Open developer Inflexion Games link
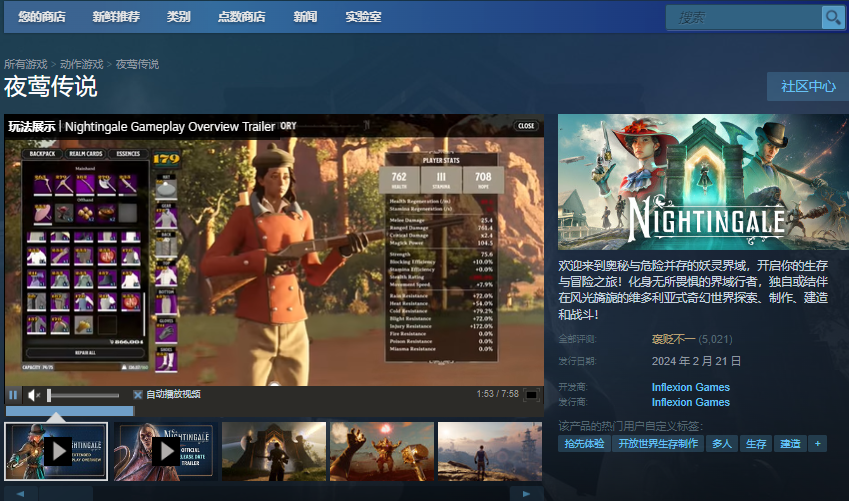This screenshot has height=501, width=849. coord(690,387)
